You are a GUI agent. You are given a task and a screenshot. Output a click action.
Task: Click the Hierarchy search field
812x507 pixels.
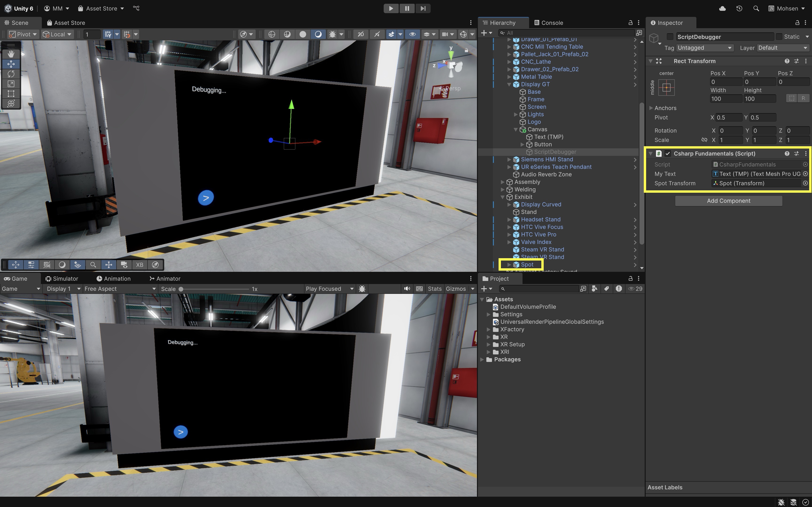pos(567,33)
